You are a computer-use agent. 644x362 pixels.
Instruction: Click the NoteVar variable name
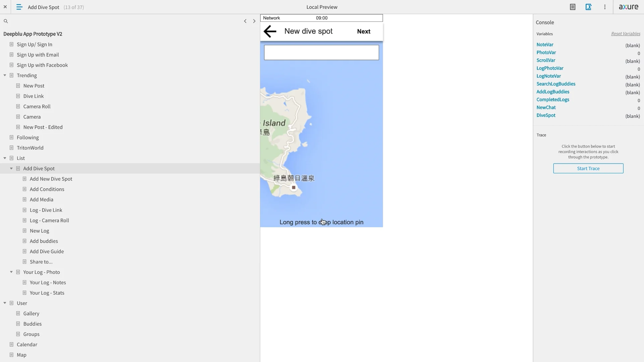pos(545,45)
